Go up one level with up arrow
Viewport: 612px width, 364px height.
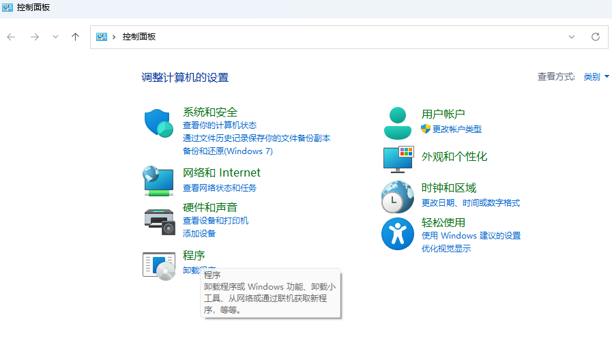(75, 37)
